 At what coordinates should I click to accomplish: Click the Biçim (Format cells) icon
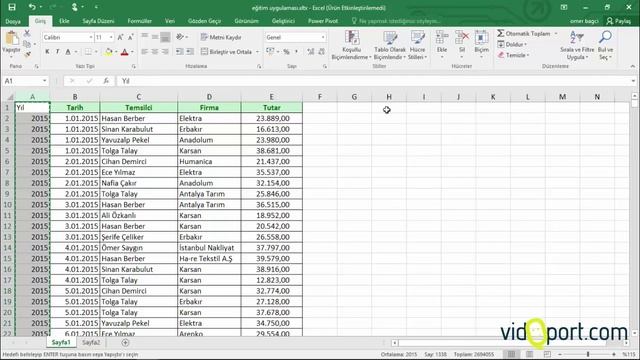482,39
